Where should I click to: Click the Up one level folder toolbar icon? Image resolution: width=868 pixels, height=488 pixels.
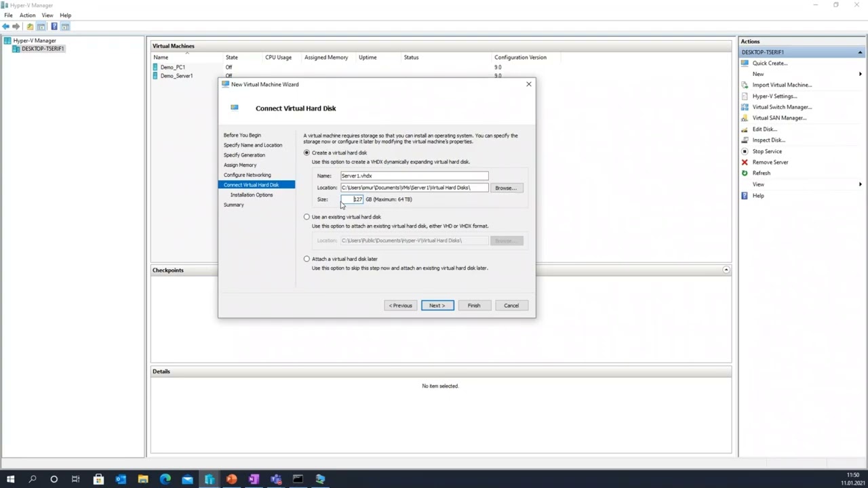pos(30,26)
